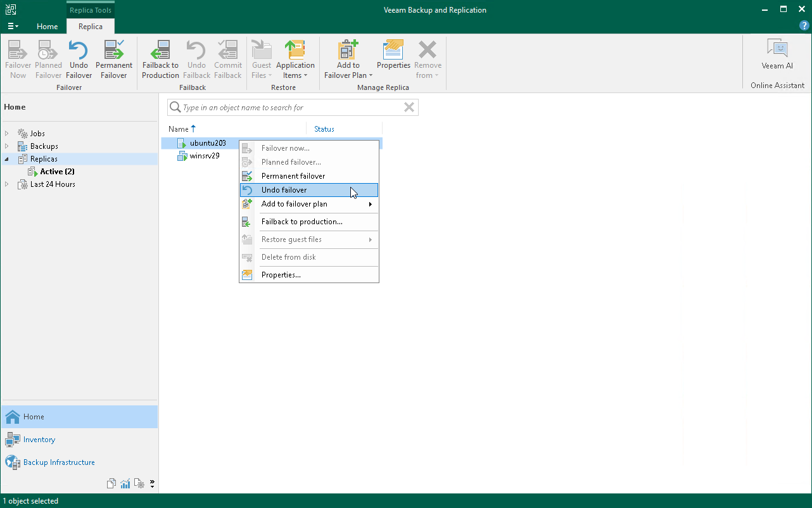The width and height of the screenshot is (812, 508).
Task: Clear the search field with the X
Action: [409, 108]
